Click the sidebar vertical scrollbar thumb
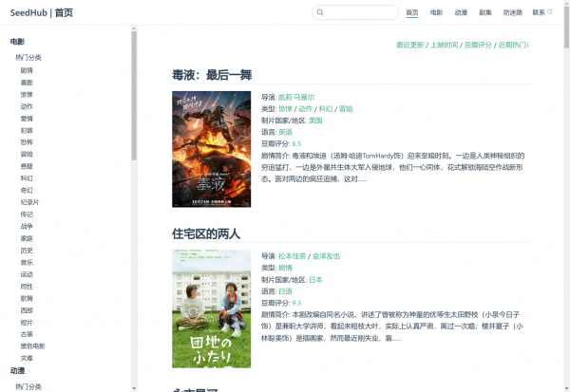570x392 pixels. point(134,96)
